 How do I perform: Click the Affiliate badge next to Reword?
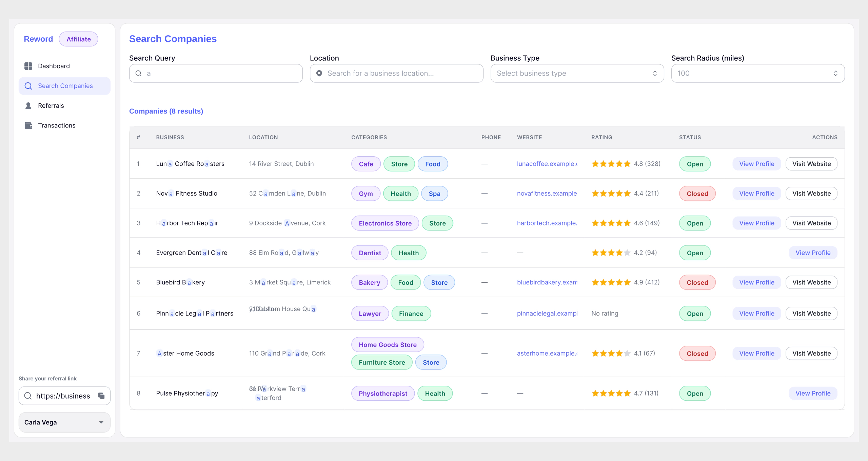tap(78, 39)
